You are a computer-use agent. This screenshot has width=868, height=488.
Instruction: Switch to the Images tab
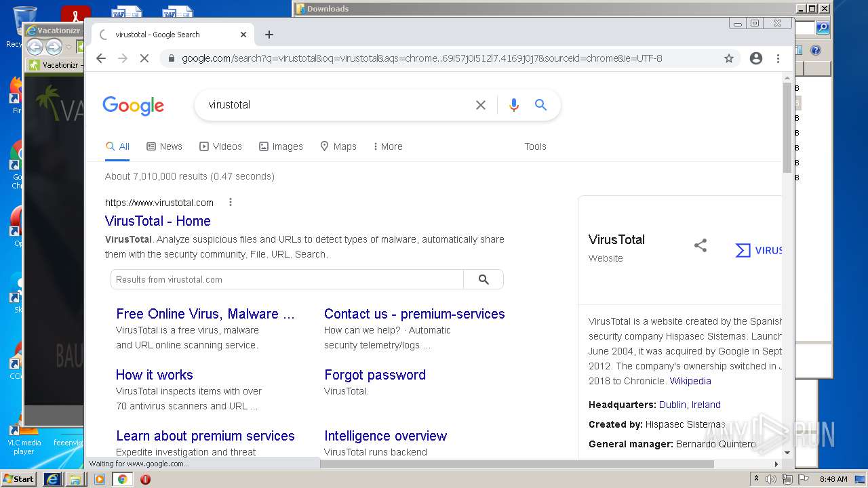[281, 146]
